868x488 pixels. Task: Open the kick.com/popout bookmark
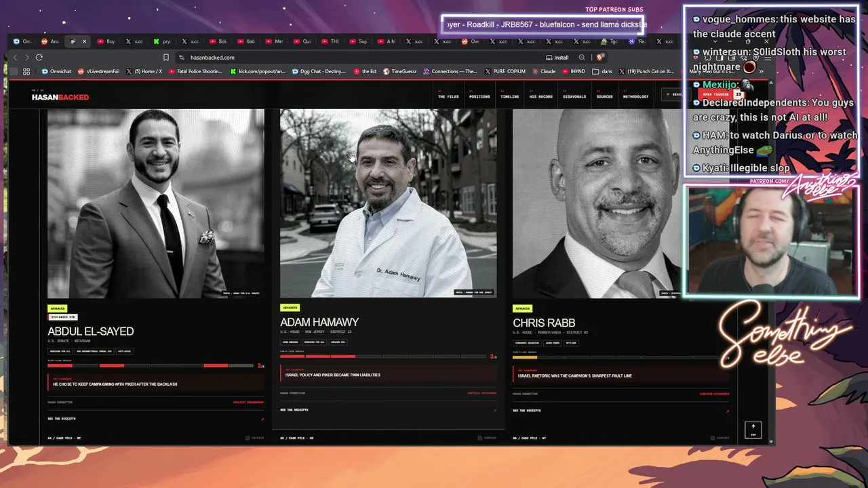(x=258, y=71)
